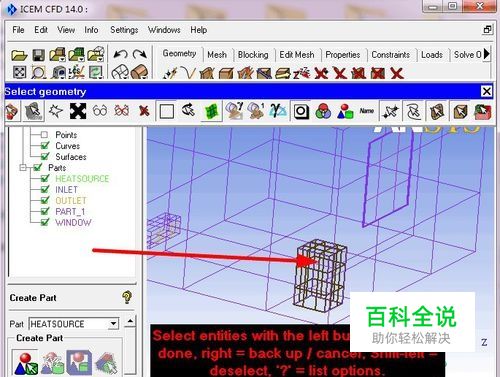Open the Windows menu
The width and height of the screenshot is (500, 377).
tap(164, 30)
